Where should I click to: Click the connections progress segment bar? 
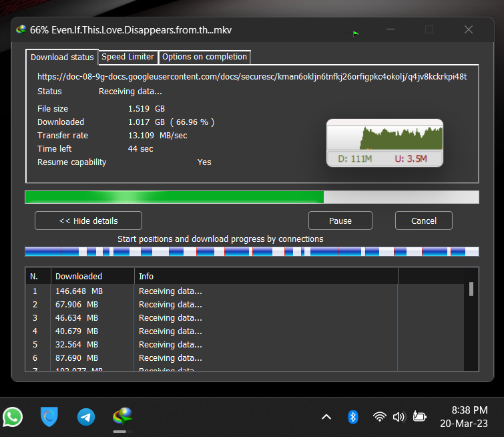252,252
